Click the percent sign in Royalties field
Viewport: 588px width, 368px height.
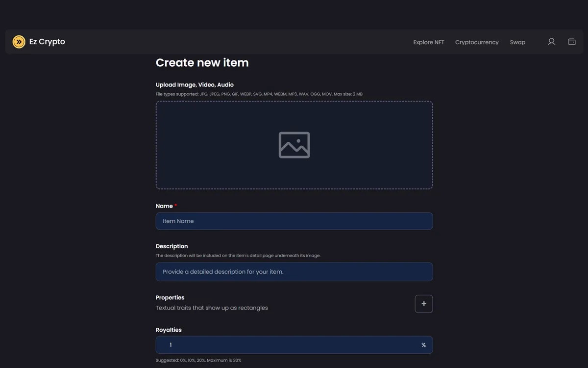424,345
